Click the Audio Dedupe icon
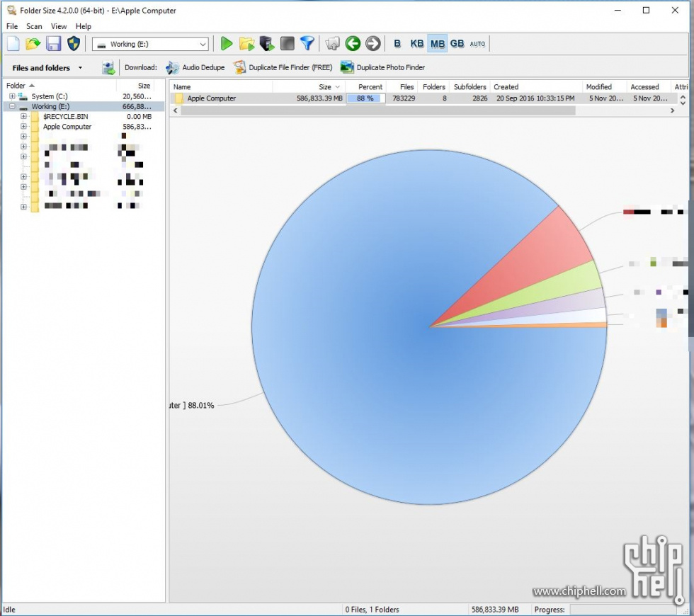 172,68
